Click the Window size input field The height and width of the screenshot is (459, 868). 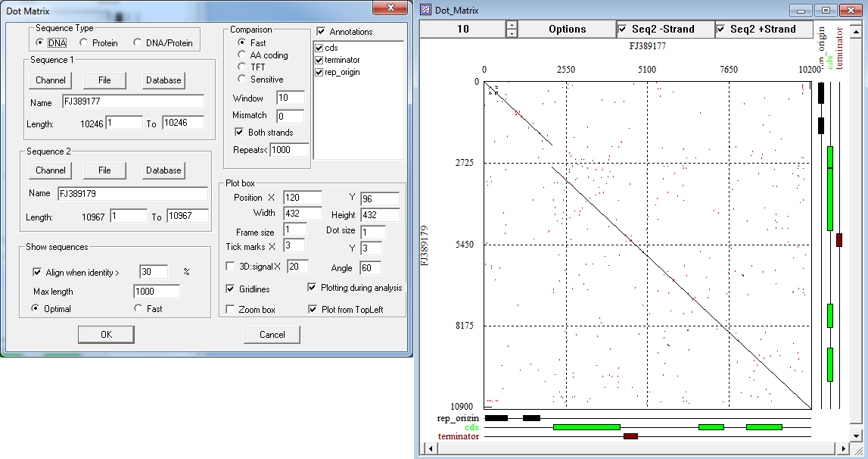pyautogui.click(x=291, y=98)
